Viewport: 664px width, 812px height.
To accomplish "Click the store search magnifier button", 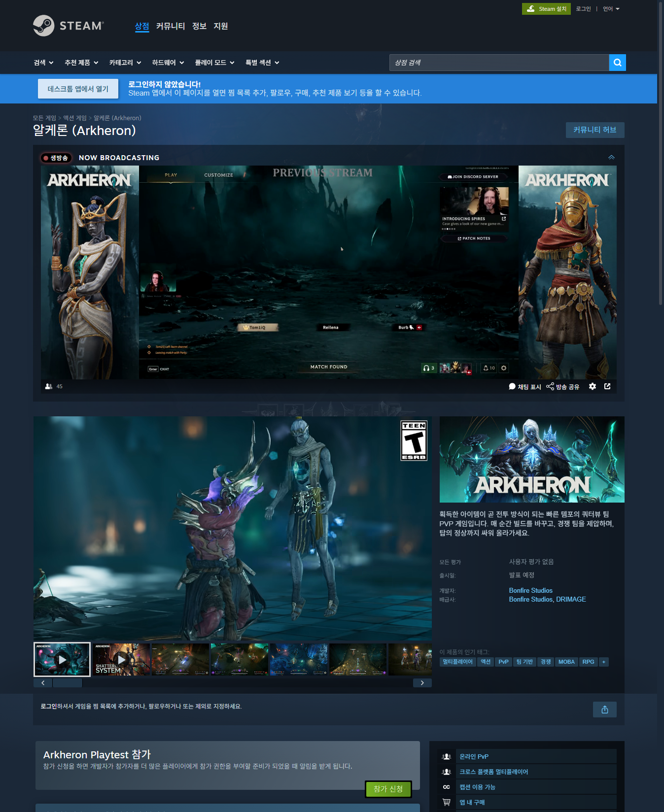I will point(617,63).
